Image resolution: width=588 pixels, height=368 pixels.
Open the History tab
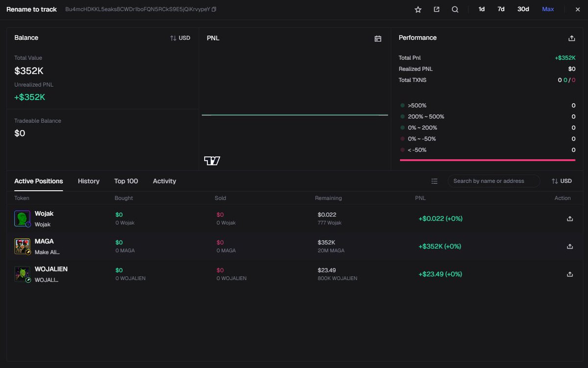pyautogui.click(x=89, y=181)
